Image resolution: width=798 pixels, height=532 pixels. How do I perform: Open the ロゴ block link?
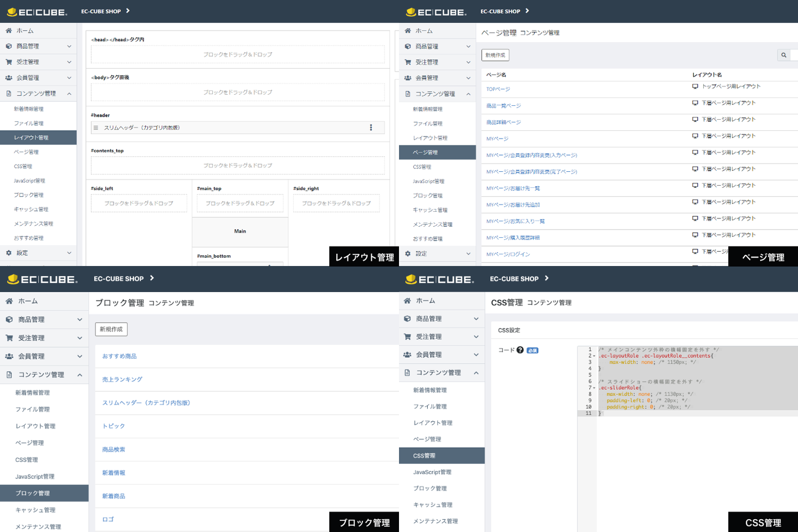tap(108, 519)
